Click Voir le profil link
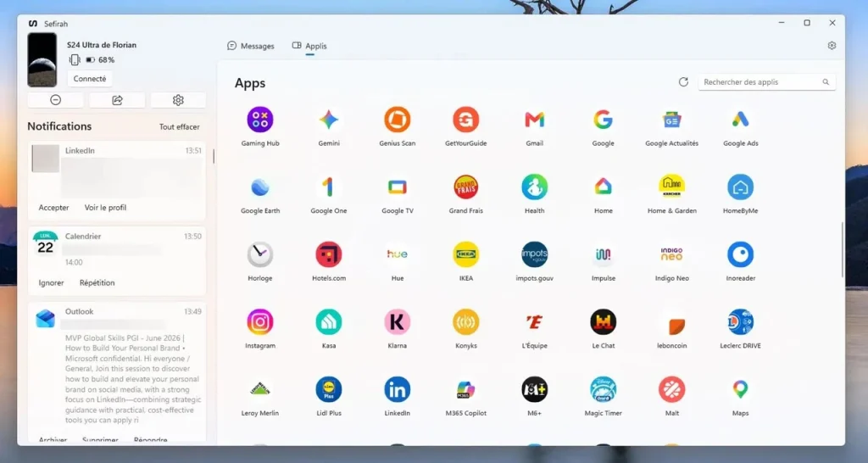The image size is (868, 463). 105,208
